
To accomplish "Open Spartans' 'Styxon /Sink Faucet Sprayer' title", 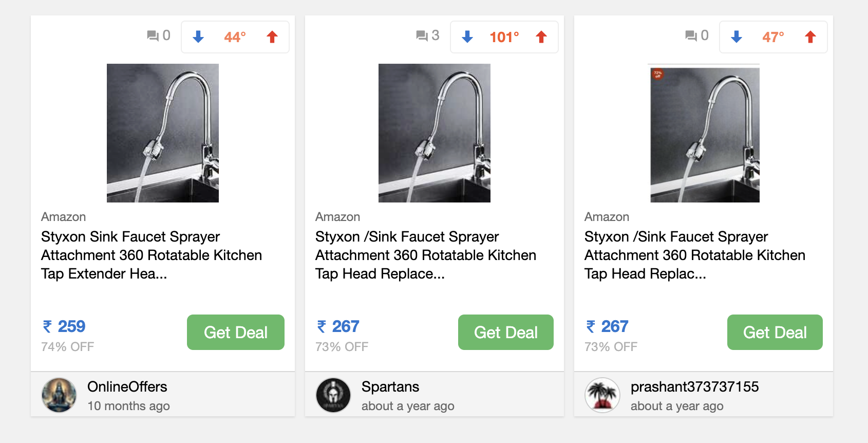I will (426, 255).
